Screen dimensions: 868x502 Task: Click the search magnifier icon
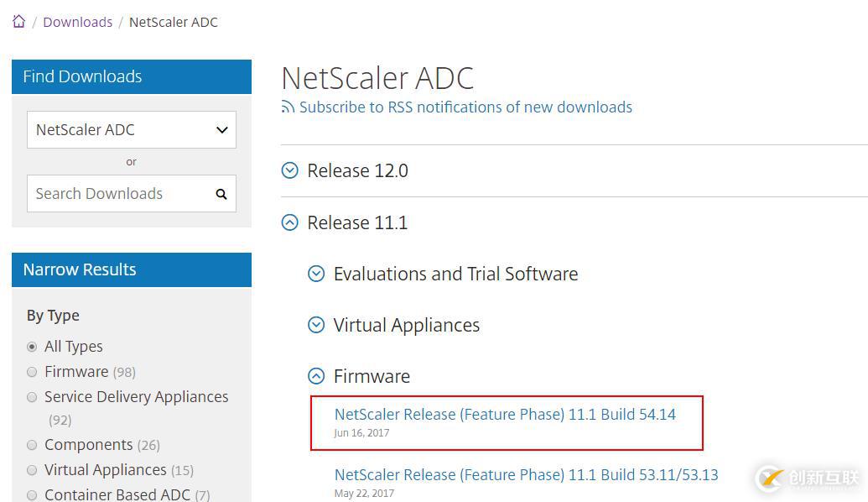pyautogui.click(x=221, y=194)
